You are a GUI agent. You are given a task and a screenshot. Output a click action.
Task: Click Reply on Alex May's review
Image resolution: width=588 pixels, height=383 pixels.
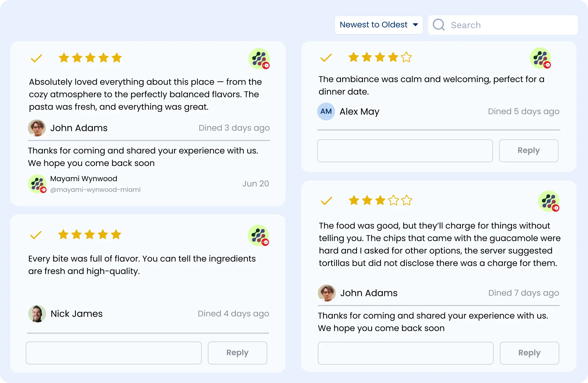pos(529,151)
